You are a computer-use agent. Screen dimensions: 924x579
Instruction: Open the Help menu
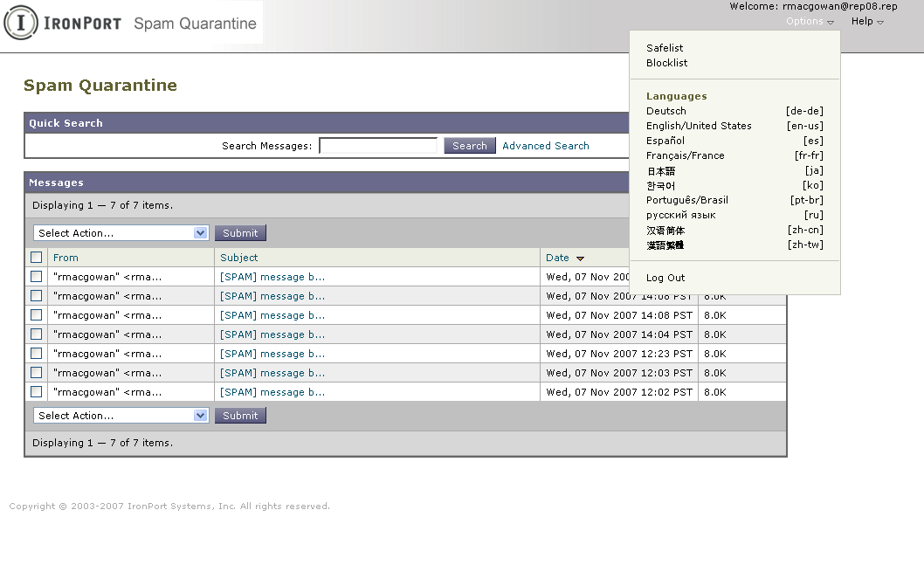[867, 21]
